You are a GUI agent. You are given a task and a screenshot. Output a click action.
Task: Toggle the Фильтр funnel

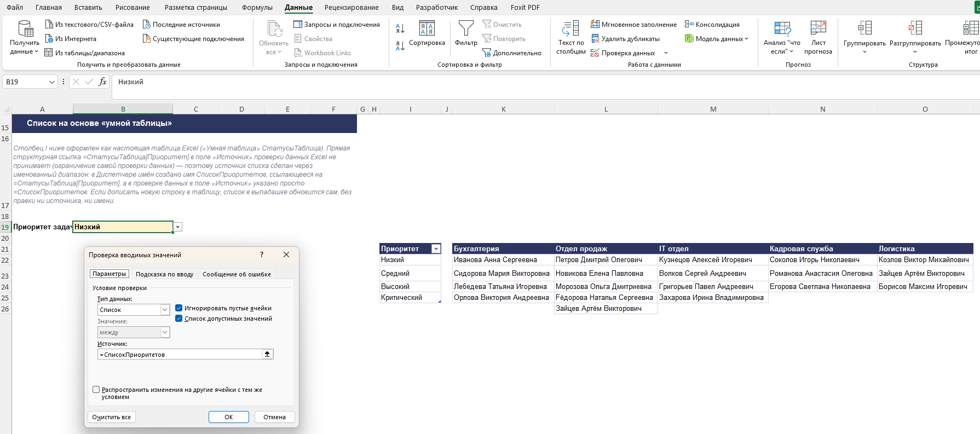click(x=466, y=33)
